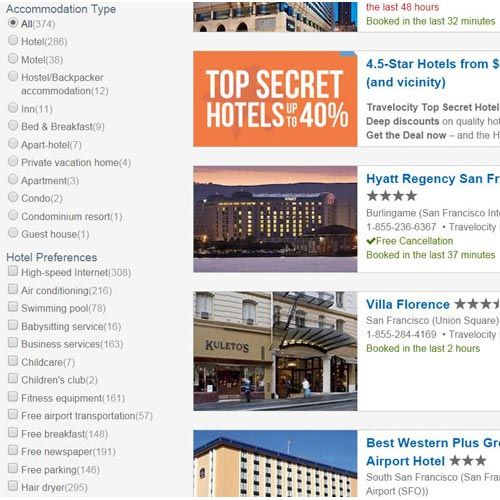Select the Guest house radio button

coord(13,232)
